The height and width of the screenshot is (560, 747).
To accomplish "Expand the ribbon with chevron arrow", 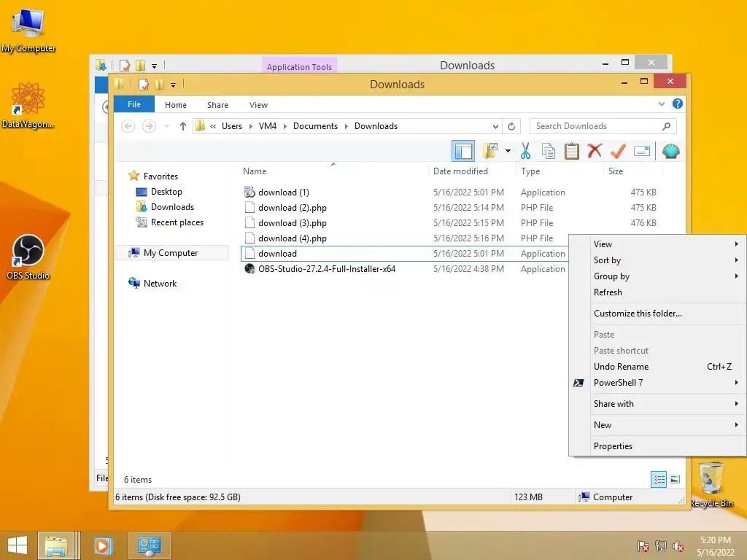I will pos(661,104).
